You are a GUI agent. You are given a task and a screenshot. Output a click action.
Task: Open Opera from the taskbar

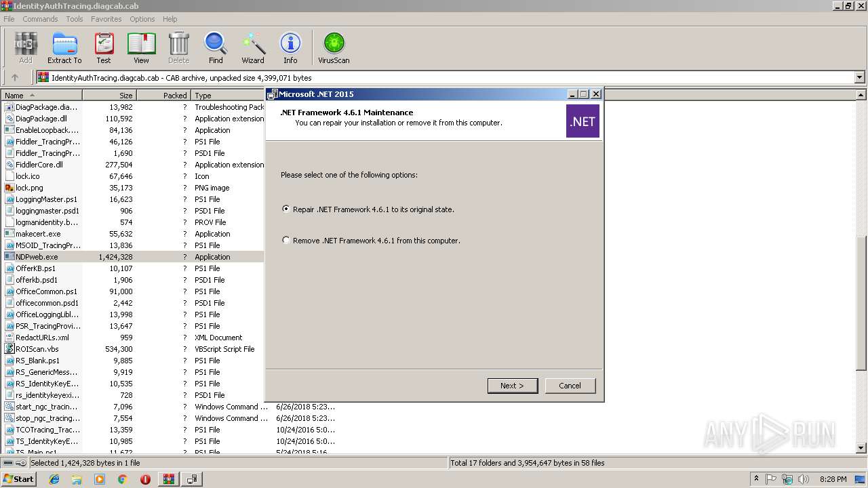click(145, 479)
